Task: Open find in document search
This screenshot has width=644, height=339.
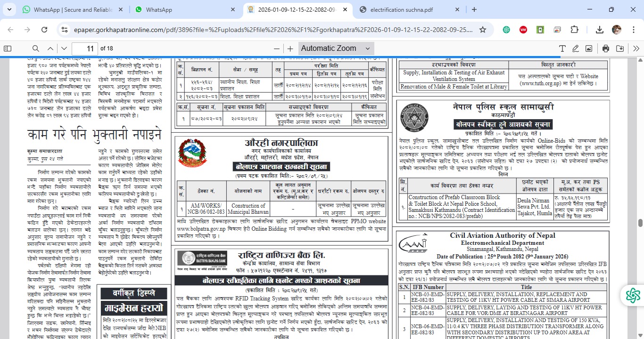Action: pos(36,48)
